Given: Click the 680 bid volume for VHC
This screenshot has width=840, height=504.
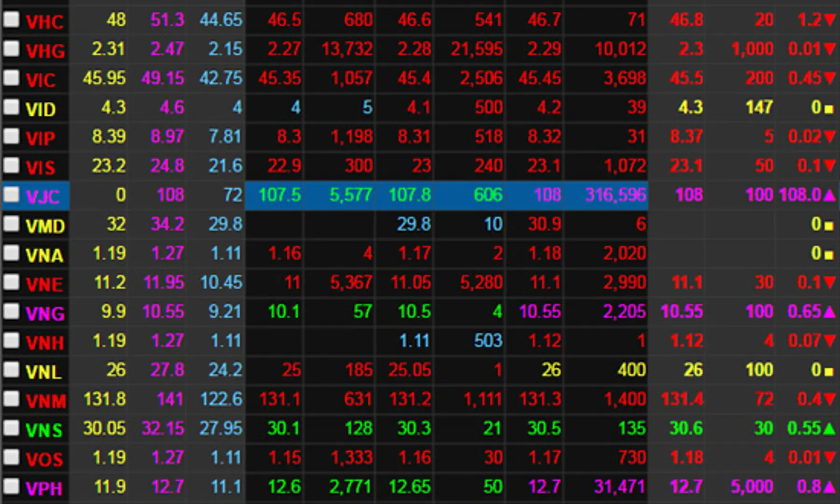Looking at the screenshot, I should (358, 20).
